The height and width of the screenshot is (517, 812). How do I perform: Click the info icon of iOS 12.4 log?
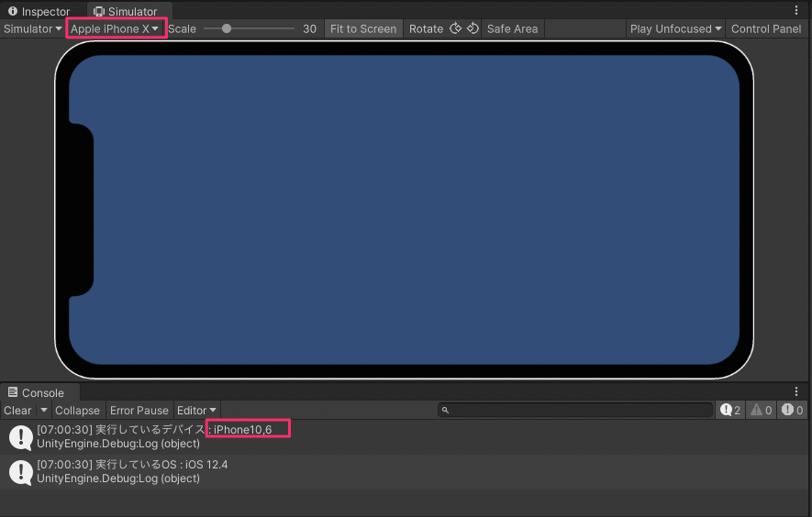[21, 472]
